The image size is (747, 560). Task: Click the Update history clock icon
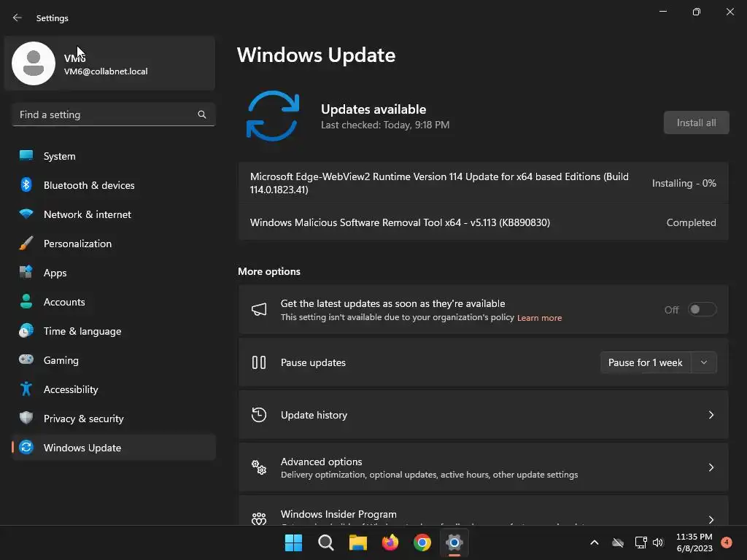[x=259, y=415]
